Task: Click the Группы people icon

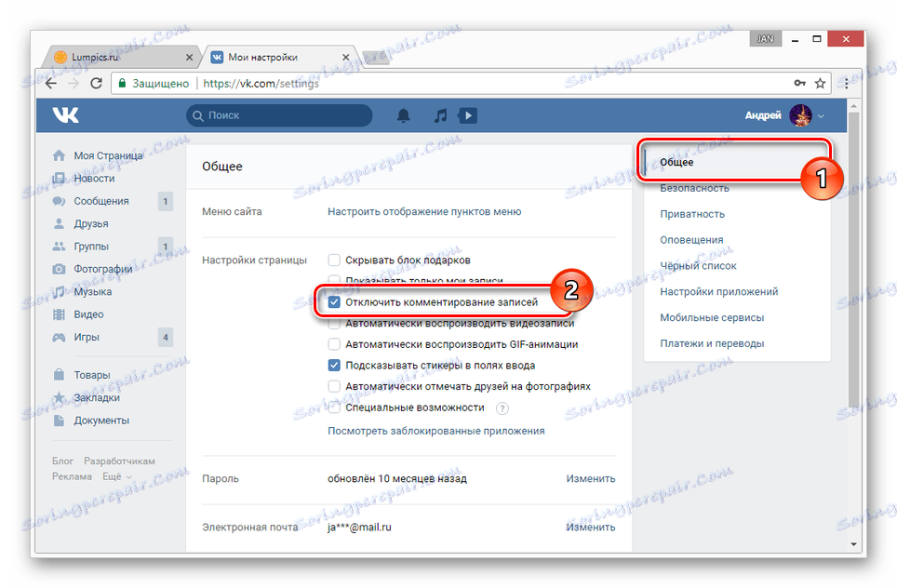Action: [59, 247]
